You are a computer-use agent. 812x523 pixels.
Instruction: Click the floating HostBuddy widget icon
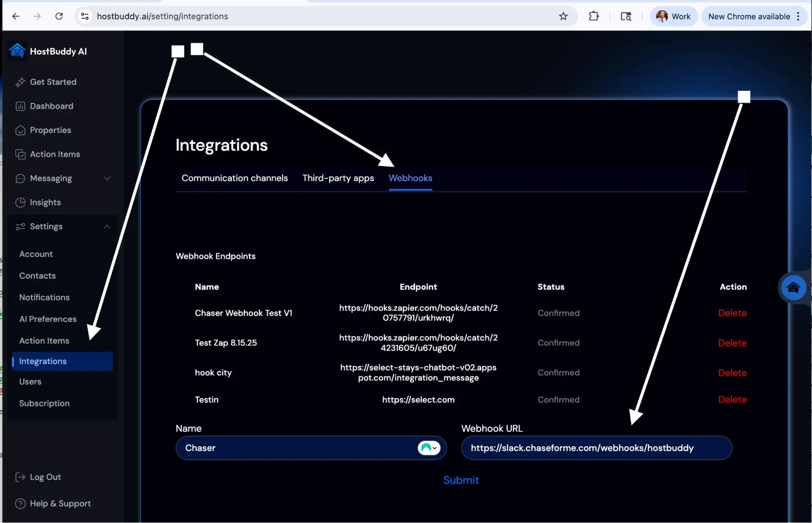point(794,288)
